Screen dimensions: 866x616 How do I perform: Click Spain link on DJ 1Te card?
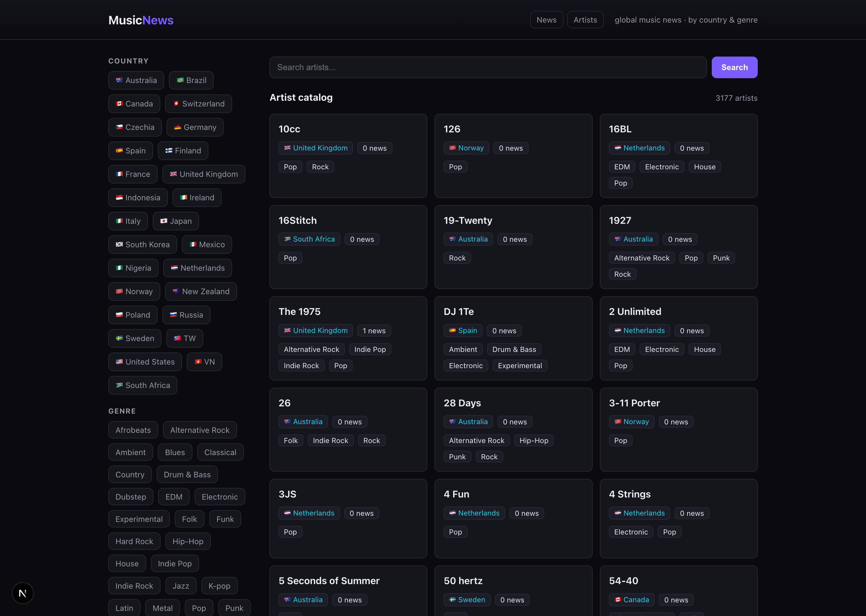tap(462, 330)
